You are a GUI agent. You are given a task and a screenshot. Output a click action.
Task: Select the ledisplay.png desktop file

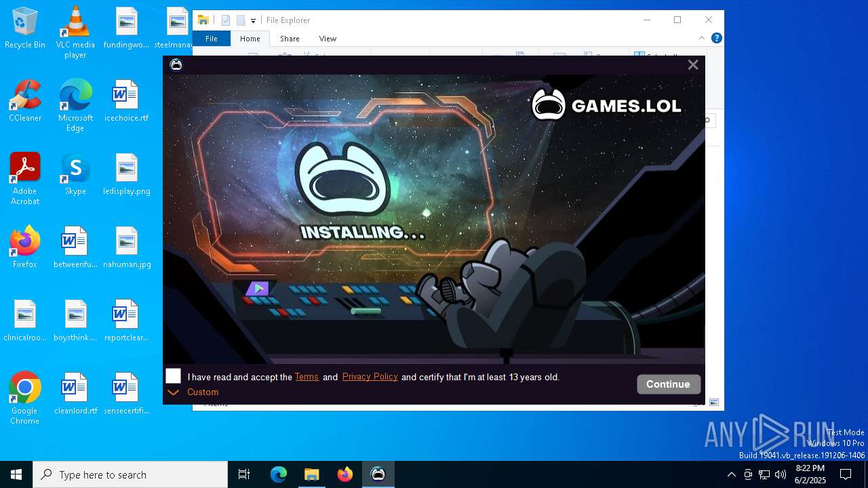pyautogui.click(x=126, y=175)
